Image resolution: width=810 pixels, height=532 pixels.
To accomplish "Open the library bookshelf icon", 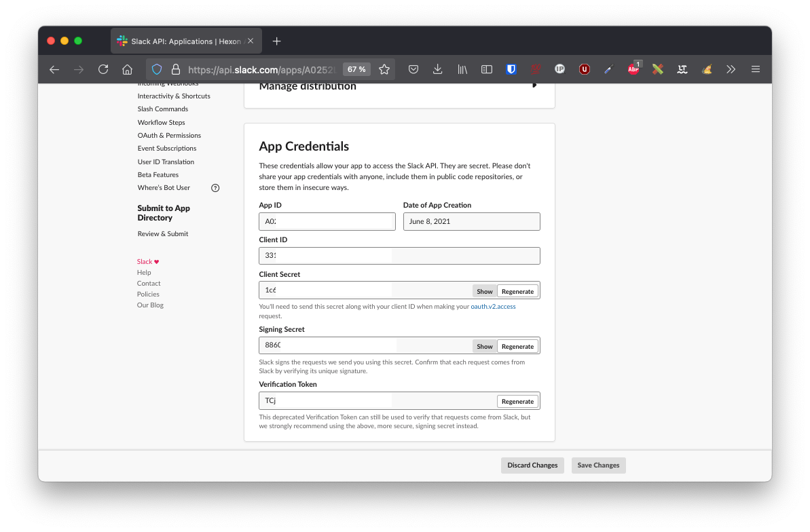I will coord(462,69).
